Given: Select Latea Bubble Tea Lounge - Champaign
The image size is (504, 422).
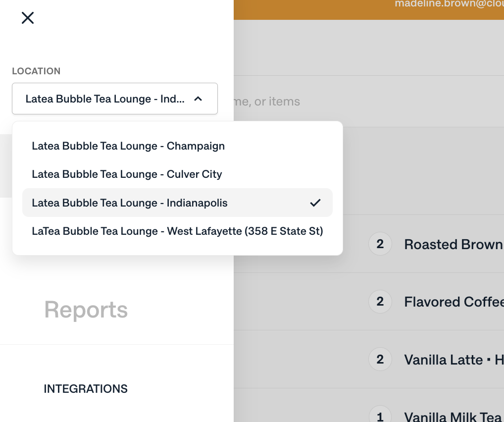Looking at the screenshot, I should (128, 146).
